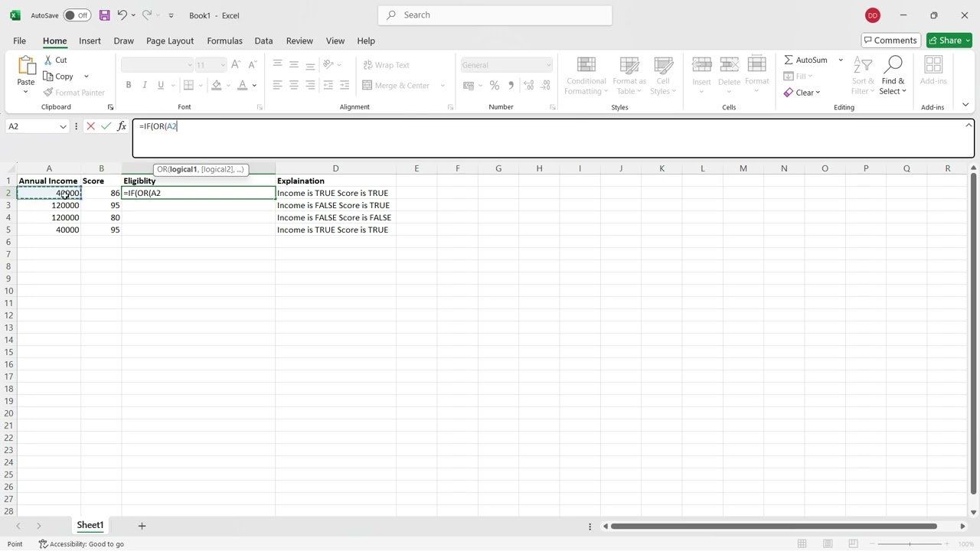
Task: Toggle Bold formatting button
Action: point(129,85)
